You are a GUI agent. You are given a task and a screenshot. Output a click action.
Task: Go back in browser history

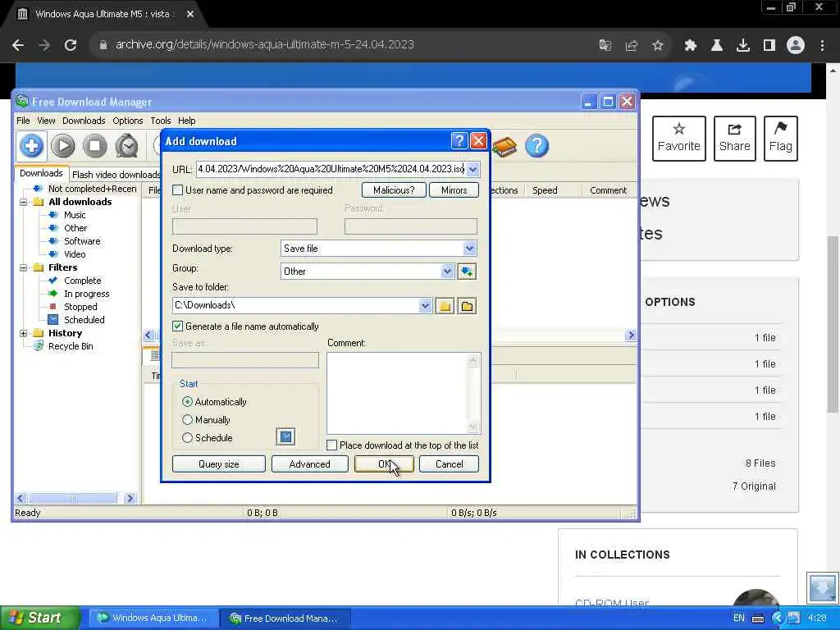tap(18, 45)
